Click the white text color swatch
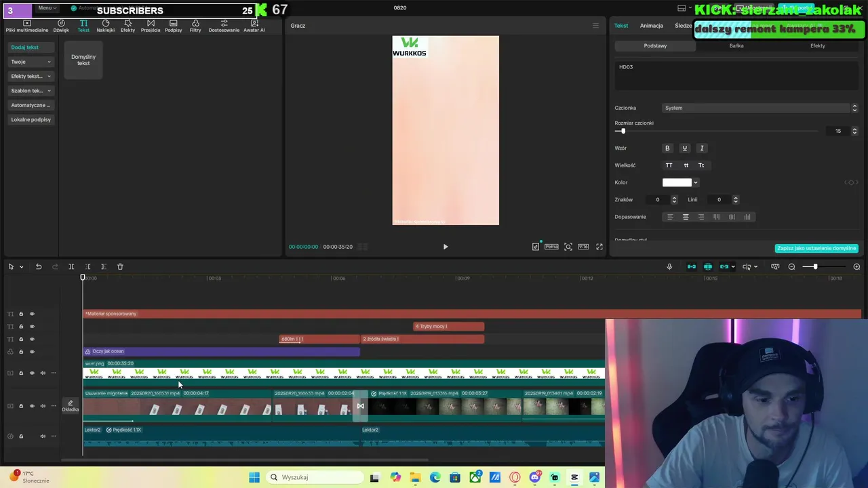 pyautogui.click(x=677, y=182)
